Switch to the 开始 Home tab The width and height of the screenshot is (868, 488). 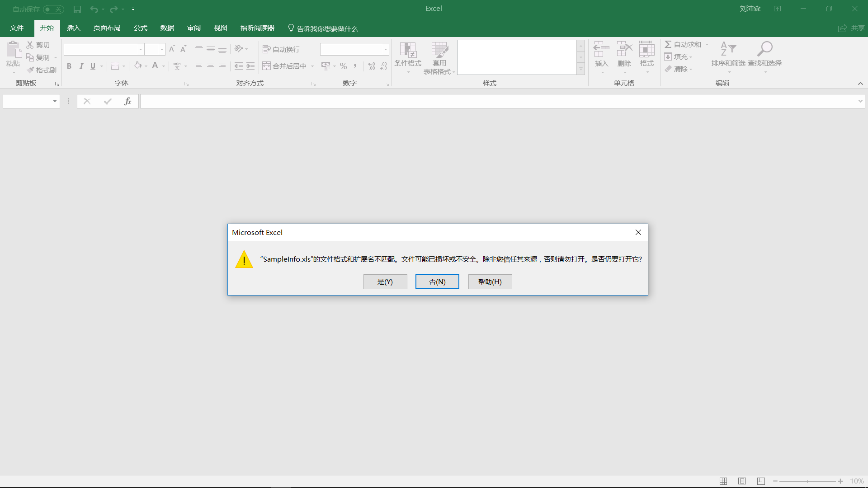coord(47,28)
